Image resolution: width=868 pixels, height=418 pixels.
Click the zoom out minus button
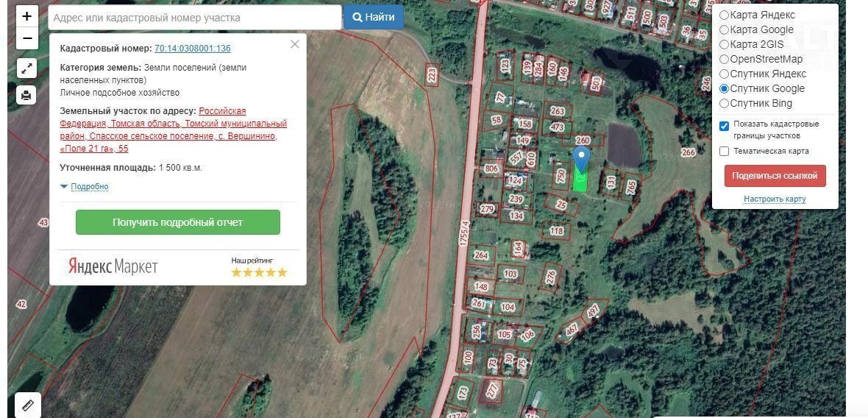26,38
